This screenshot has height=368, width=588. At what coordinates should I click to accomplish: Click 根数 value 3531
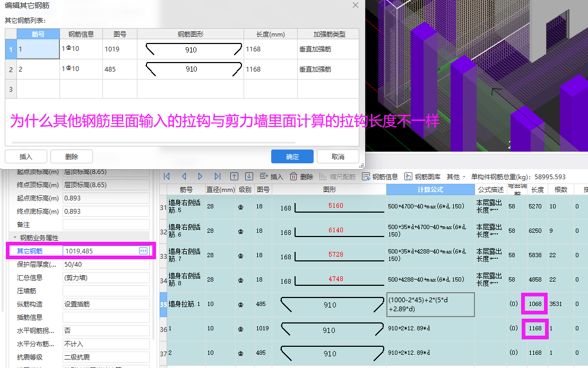pos(556,304)
